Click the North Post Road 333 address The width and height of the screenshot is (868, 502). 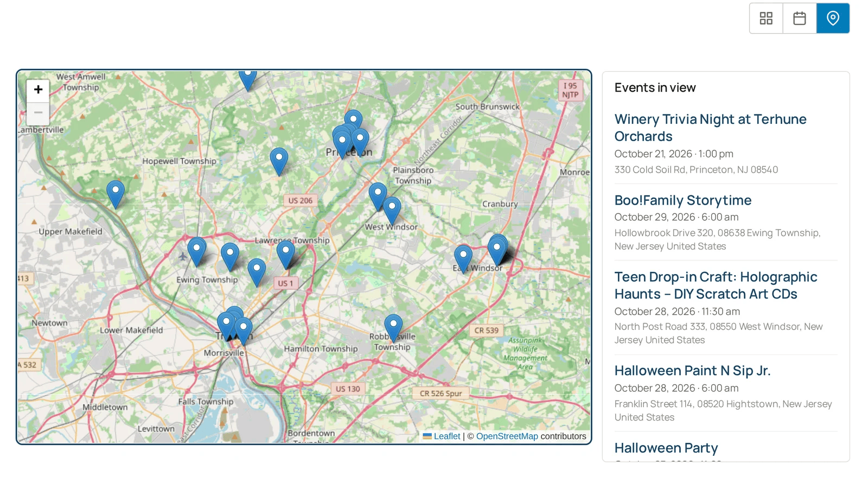pyautogui.click(x=718, y=333)
